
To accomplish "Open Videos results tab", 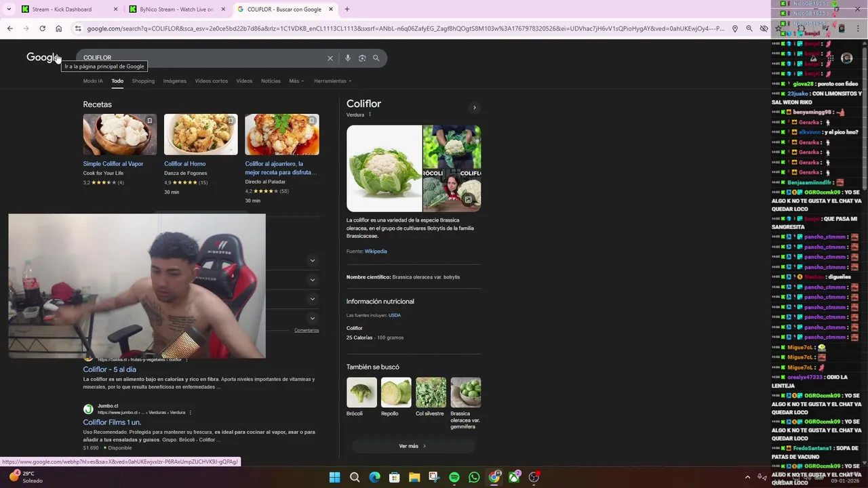I will [244, 81].
